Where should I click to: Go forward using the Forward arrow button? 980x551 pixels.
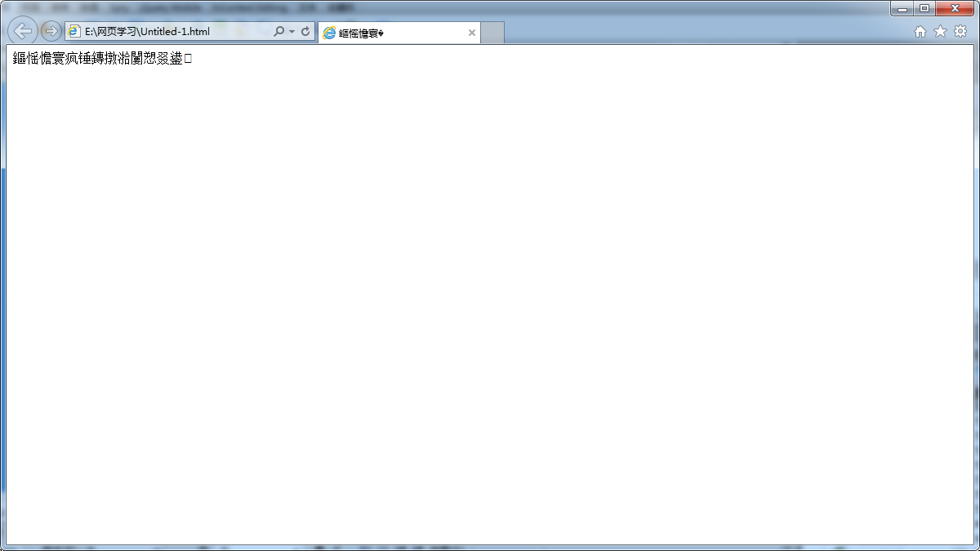[51, 31]
